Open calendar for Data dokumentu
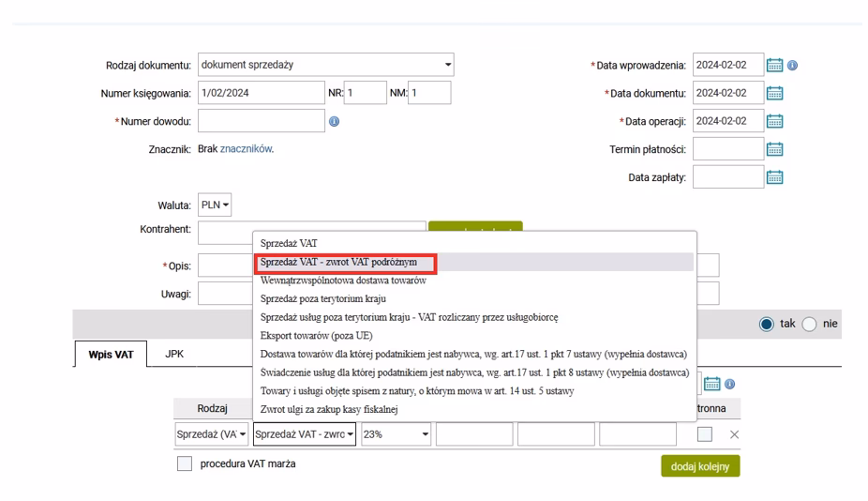 [774, 93]
